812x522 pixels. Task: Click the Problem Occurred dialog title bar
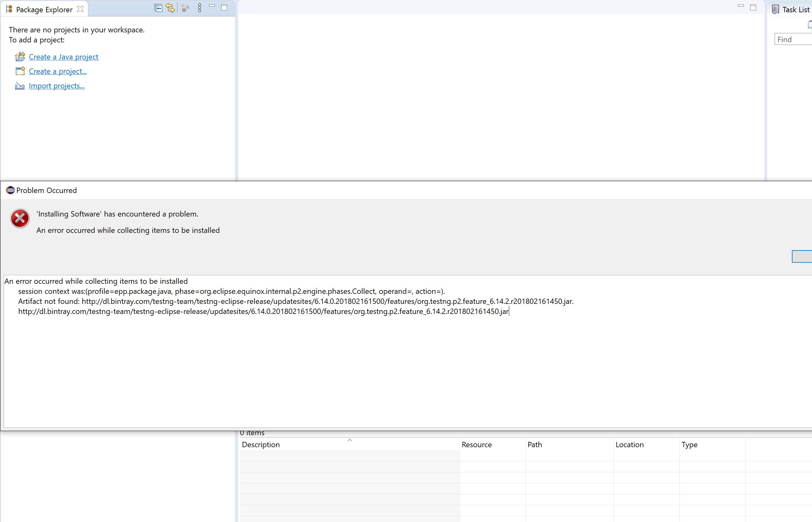[406, 190]
